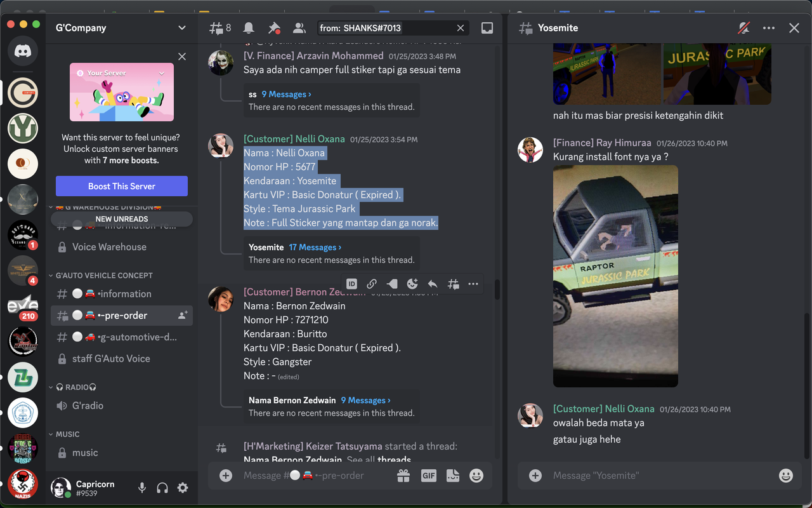Collapse G'AUTO VEHICLE CONCEPT category

tap(104, 276)
